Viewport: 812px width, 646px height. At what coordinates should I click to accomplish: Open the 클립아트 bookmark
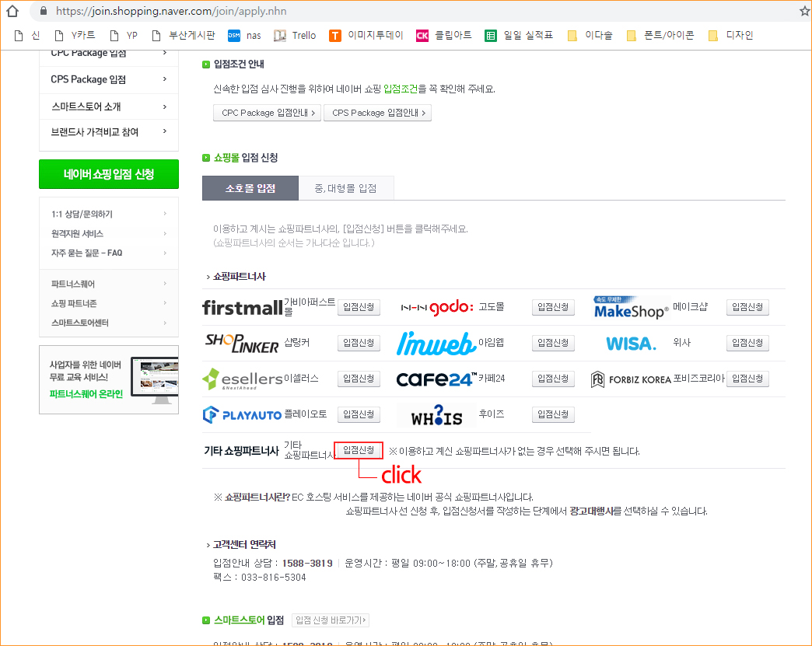tap(444, 35)
